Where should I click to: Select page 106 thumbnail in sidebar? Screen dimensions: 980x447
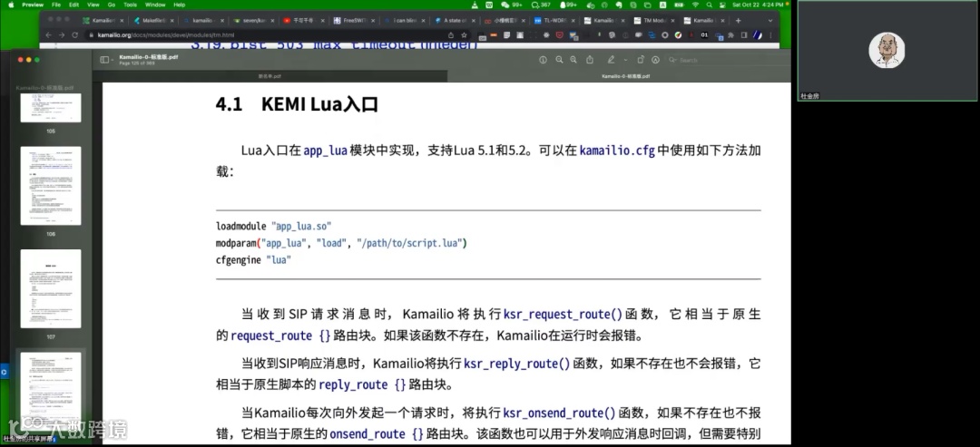coord(51,186)
